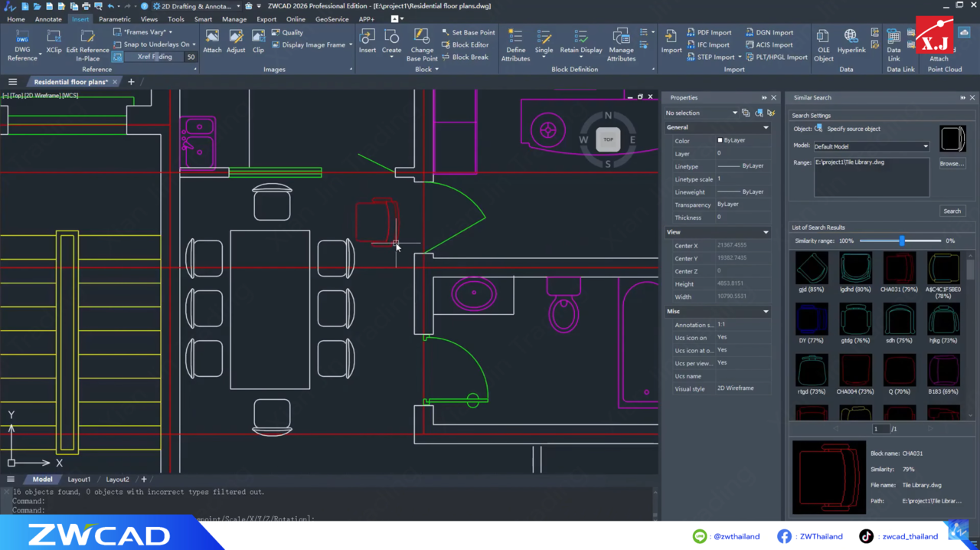
Task: Switch to the Annotate tab
Action: (48, 19)
